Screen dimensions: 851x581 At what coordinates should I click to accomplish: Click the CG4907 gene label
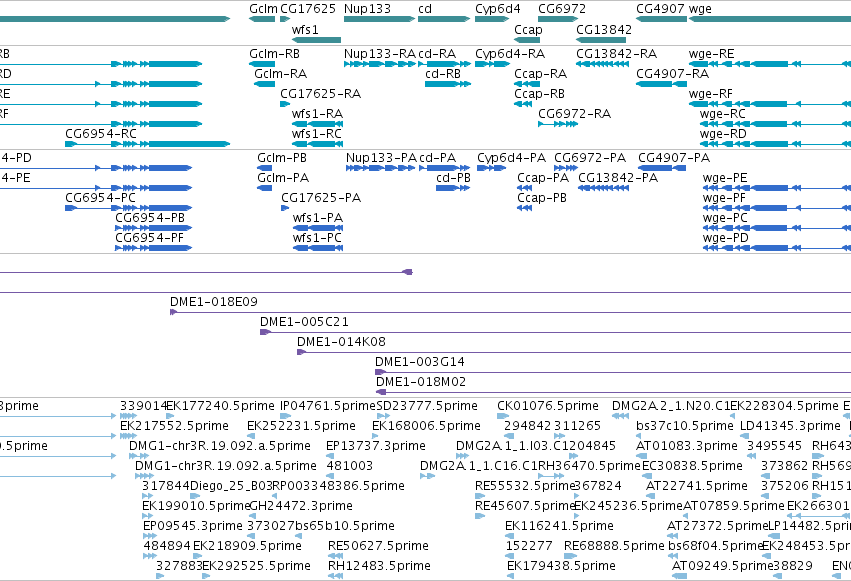pyautogui.click(x=661, y=9)
